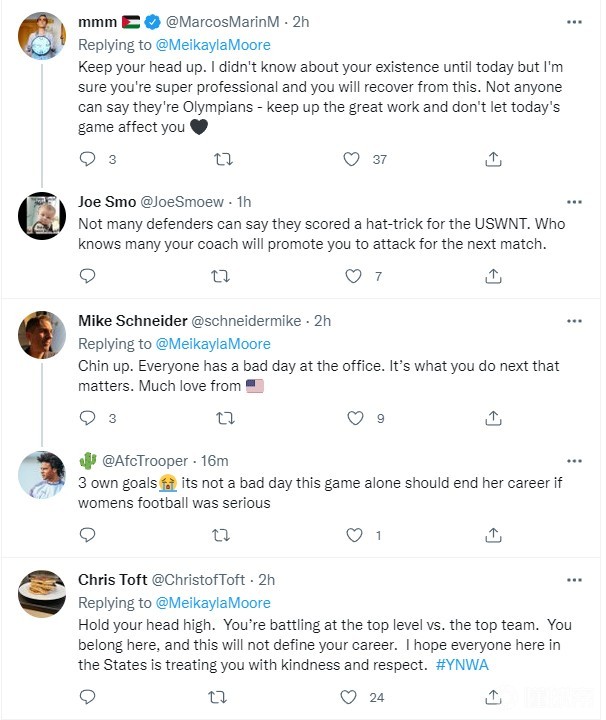
Task: Share Mike Schneider's tweet
Action: [x=493, y=418]
